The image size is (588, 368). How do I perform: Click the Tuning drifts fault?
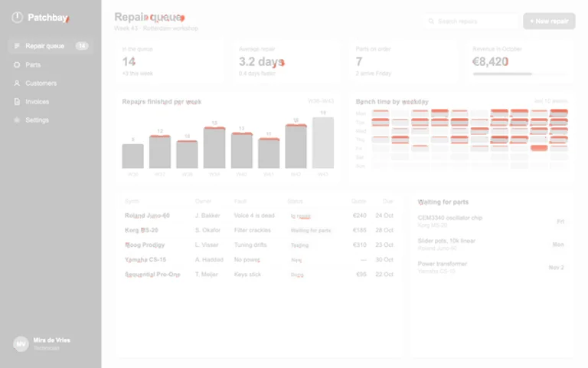(x=250, y=245)
